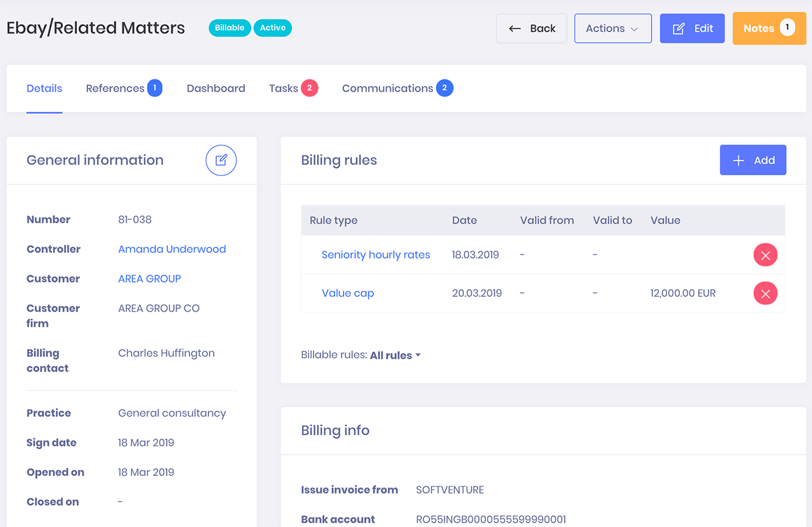Open the Dashboard tab

pyautogui.click(x=215, y=89)
